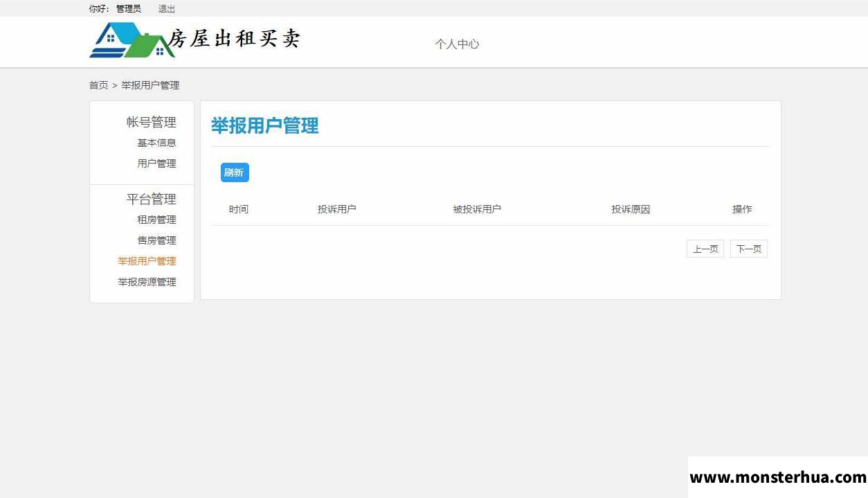Go to previous page with 上一页
The width and height of the screenshot is (868, 498).
tap(705, 249)
